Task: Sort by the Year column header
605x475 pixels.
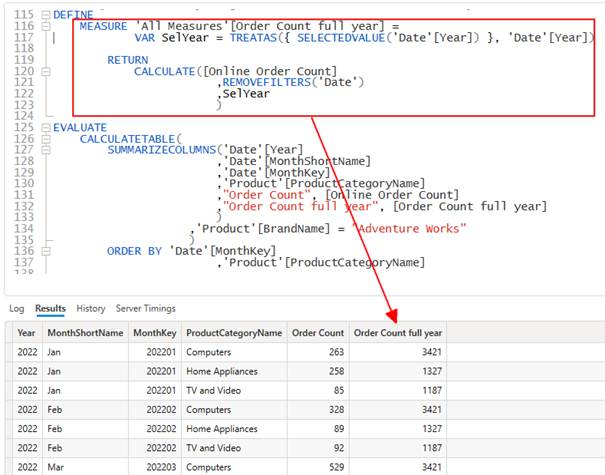Action: coord(26,333)
